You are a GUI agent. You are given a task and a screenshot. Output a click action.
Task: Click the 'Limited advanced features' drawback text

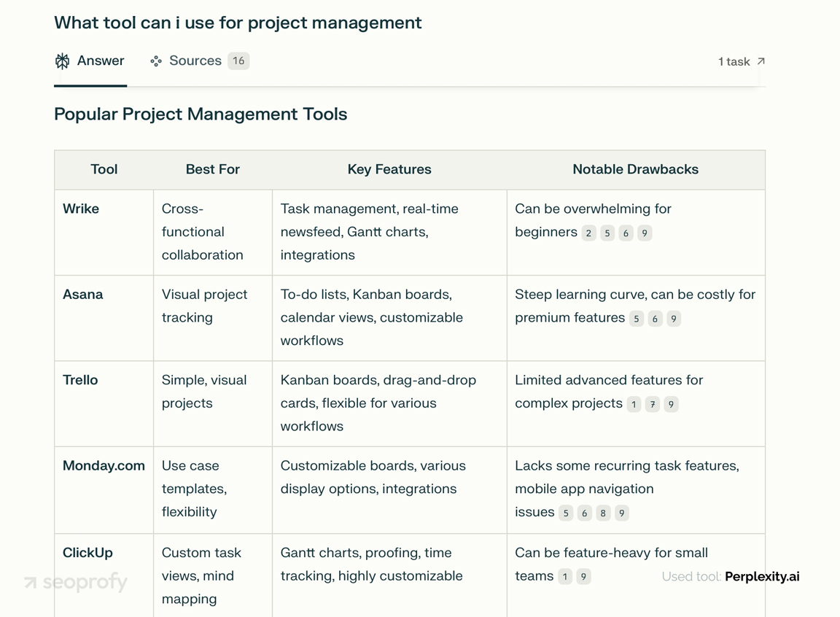click(x=609, y=392)
